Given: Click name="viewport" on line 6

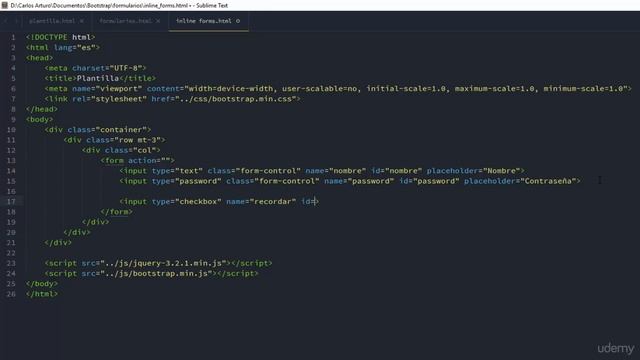Looking at the screenshot, I should [x=107, y=88].
